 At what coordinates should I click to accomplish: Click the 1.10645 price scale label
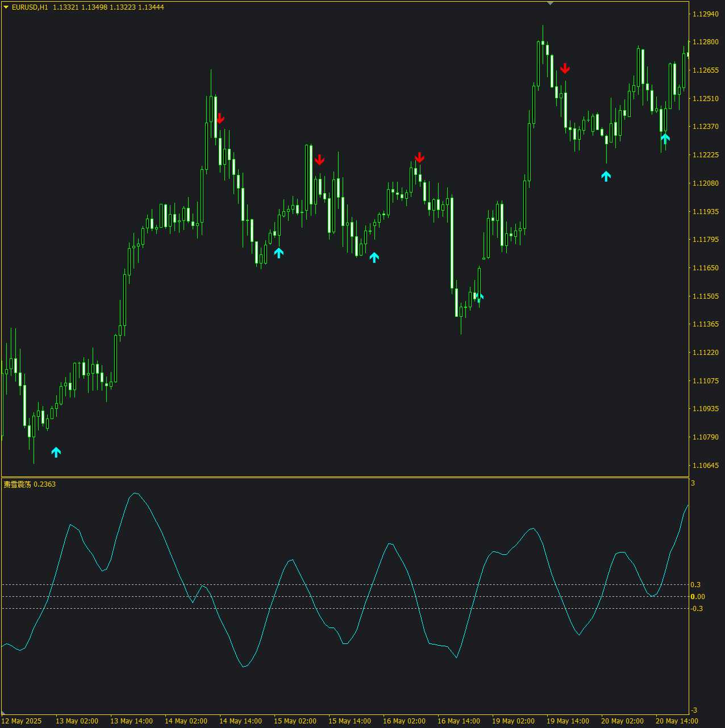(x=705, y=466)
